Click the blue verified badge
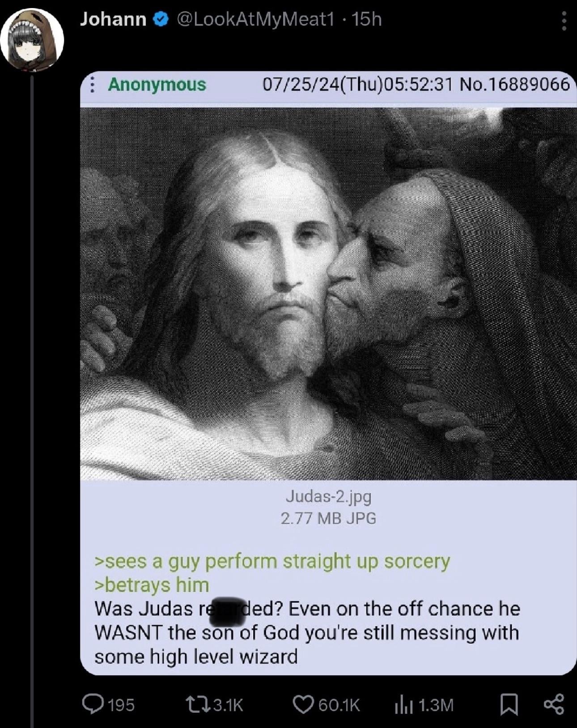 pos(161,19)
